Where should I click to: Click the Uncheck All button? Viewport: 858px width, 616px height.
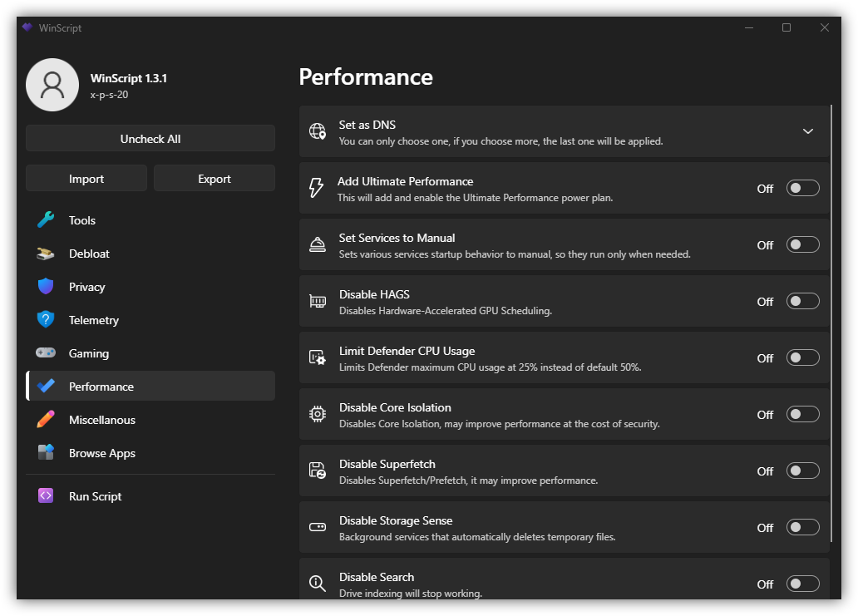tap(150, 138)
